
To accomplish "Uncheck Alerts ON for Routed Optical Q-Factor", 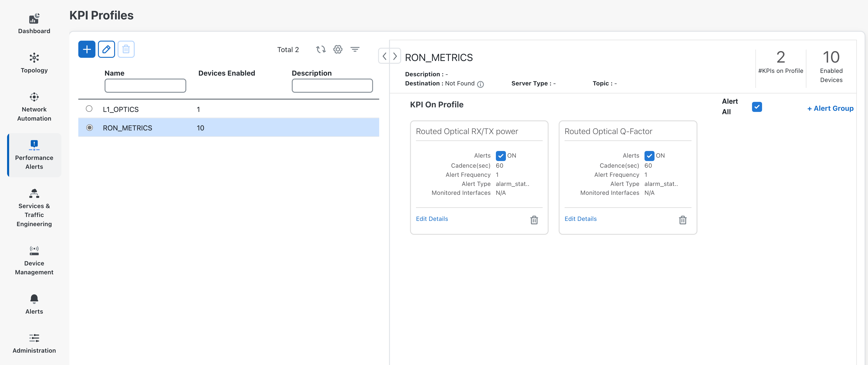I will [x=649, y=156].
